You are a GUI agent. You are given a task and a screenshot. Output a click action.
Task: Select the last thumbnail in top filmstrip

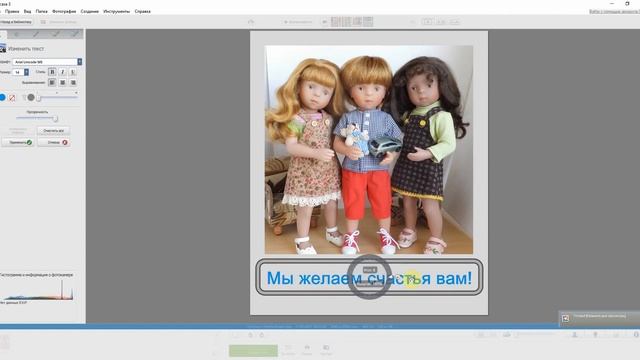coord(368,22)
